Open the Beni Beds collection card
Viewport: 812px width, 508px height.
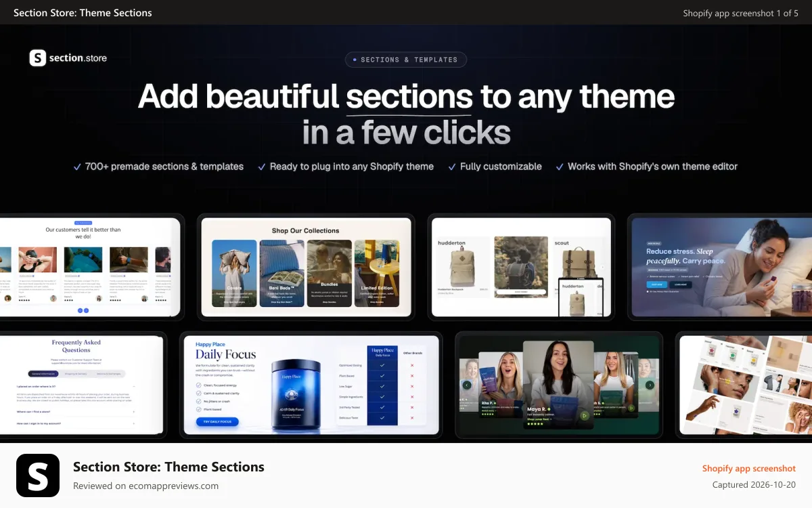tap(282, 273)
